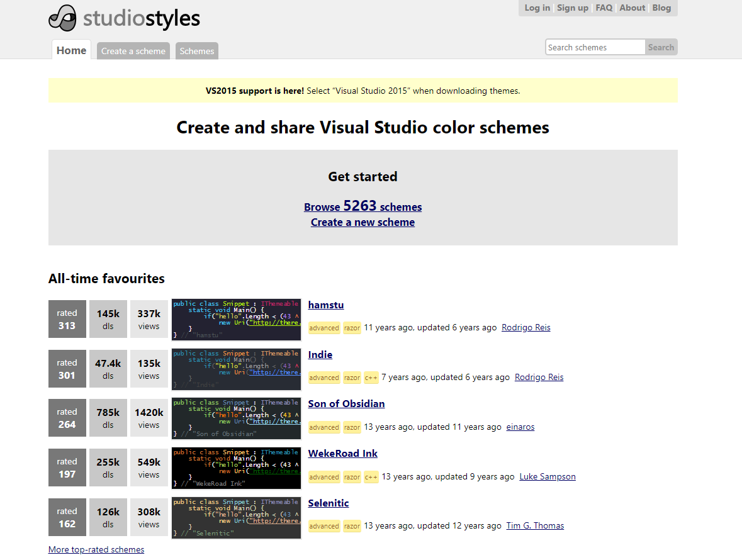Click the advanced tag on WekeRoad Ink row
Viewport: 742px width, 560px height.
click(x=324, y=477)
